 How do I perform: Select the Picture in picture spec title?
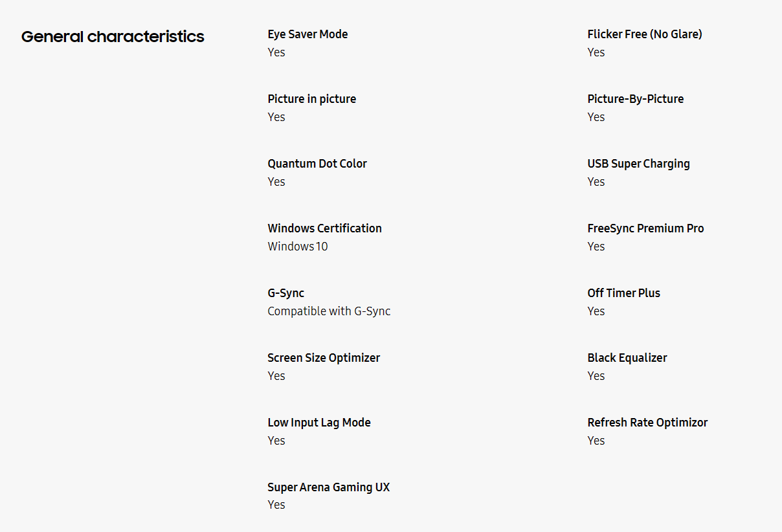pyautogui.click(x=311, y=99)
